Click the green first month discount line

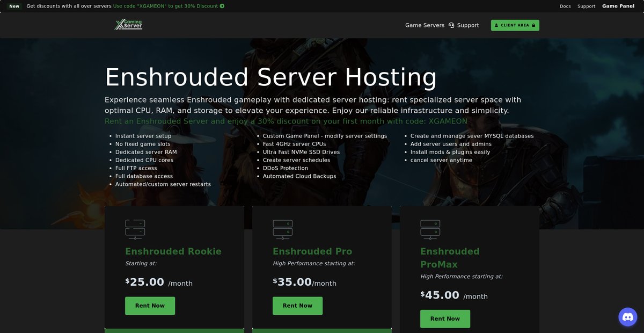[x=286, y=121]
